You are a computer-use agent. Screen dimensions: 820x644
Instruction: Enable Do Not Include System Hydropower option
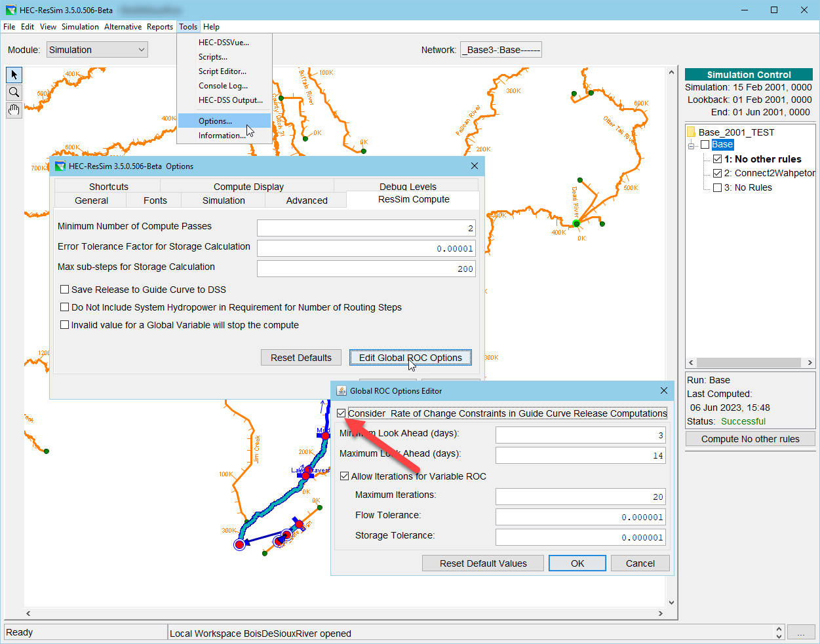pos(64,307)
